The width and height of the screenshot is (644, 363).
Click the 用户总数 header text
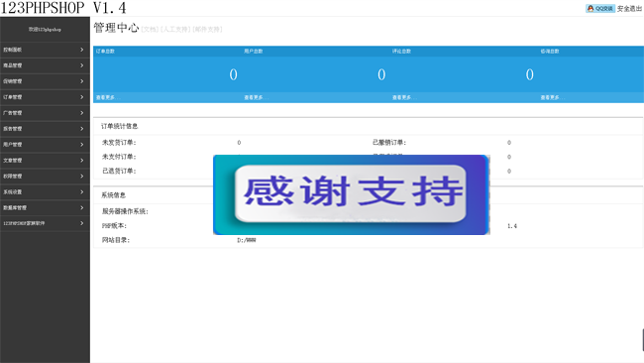pyautogui.click(x=254, y=52)
